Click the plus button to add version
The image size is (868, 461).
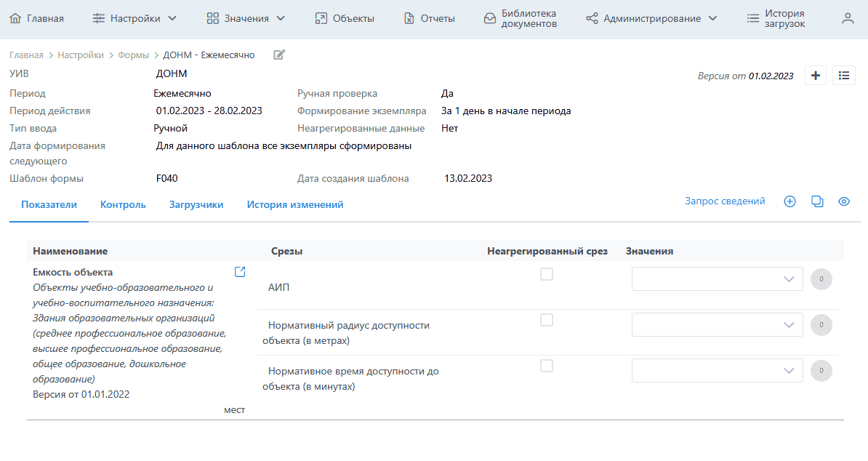pos(816,76)
